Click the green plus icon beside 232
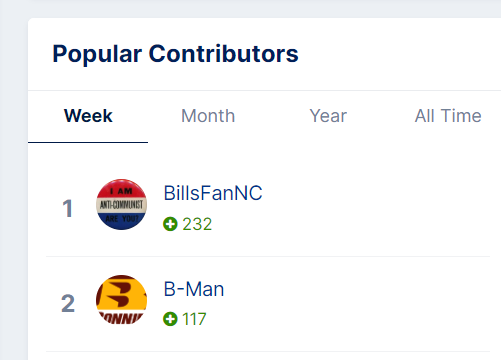 (170, 224)
